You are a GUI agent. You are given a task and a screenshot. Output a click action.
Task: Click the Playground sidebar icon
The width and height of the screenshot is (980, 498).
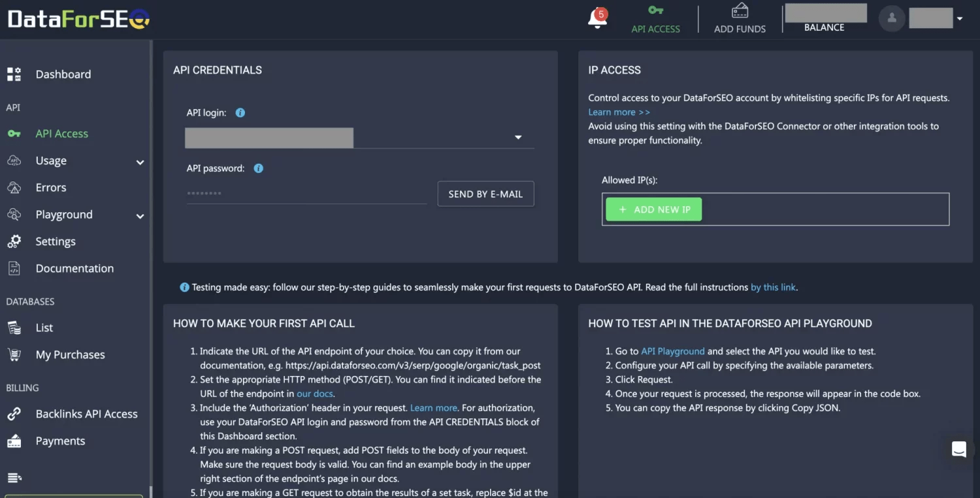14,215
